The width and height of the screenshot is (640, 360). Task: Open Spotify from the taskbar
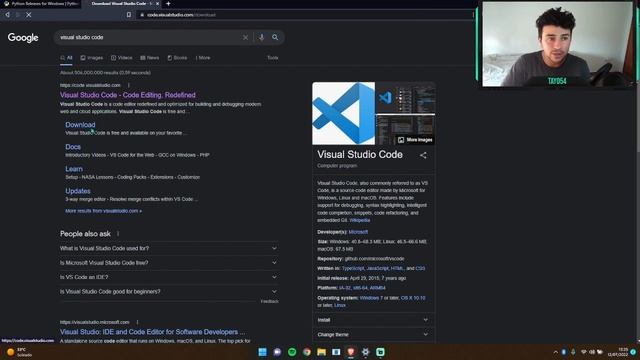[292, 352]
